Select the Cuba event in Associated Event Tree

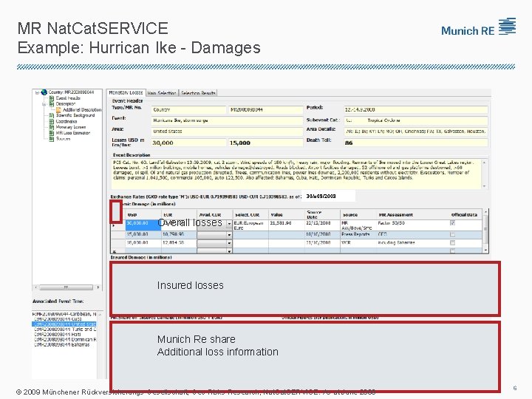58,319
